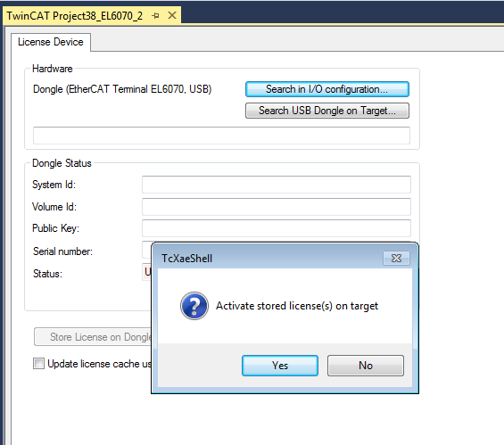The image size is (504, 445).
Task: Click Search USB Dongle on Target button
Action: (327, 111)
